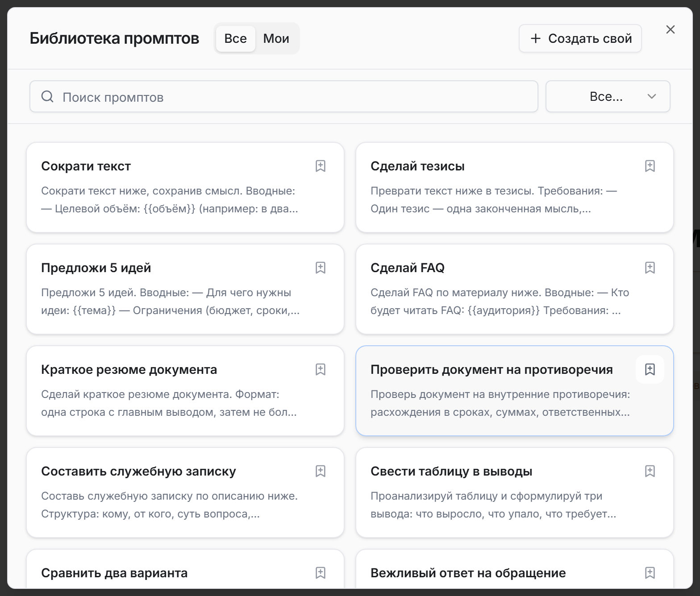Switch to the "Мои" tab
The image size is (700, 596).
276,38
